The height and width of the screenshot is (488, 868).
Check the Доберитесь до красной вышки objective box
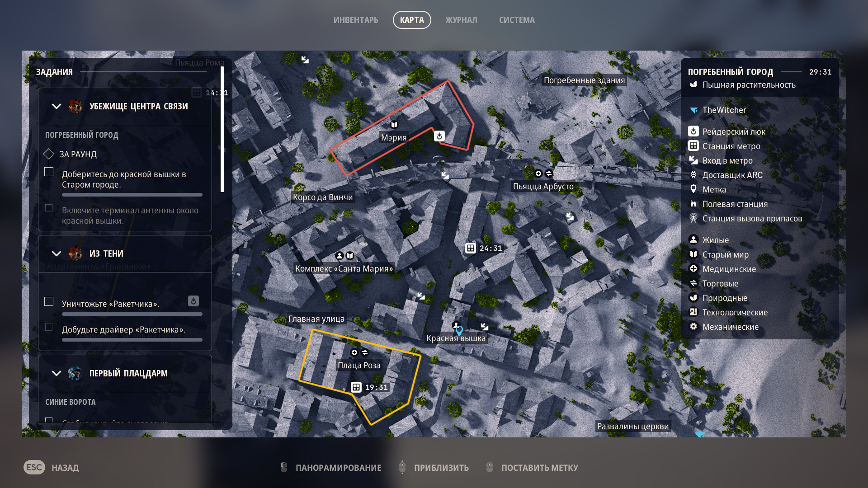click(x=49, y=172)
